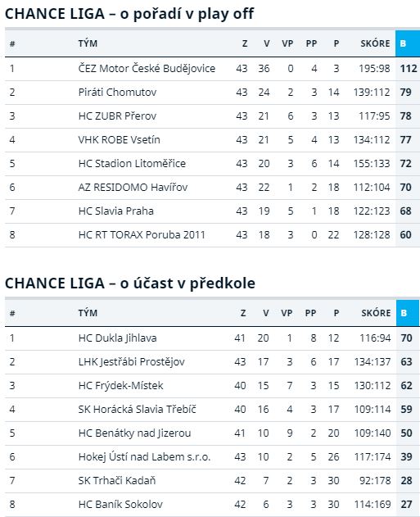This screenshot has height=517, width=420.
Task: Select SK Horácká Slavia Třebíč
Action: click(137, 409)
